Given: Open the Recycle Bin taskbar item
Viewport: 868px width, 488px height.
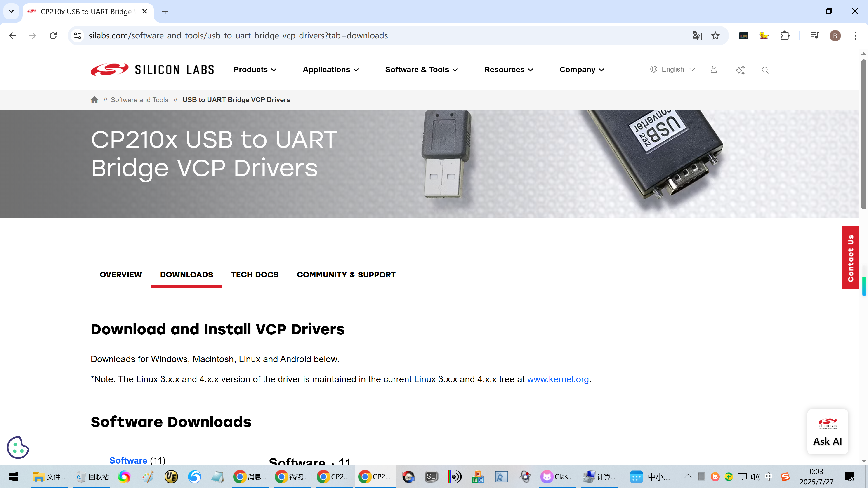Looking at the screenshot, I should [92, 476].
